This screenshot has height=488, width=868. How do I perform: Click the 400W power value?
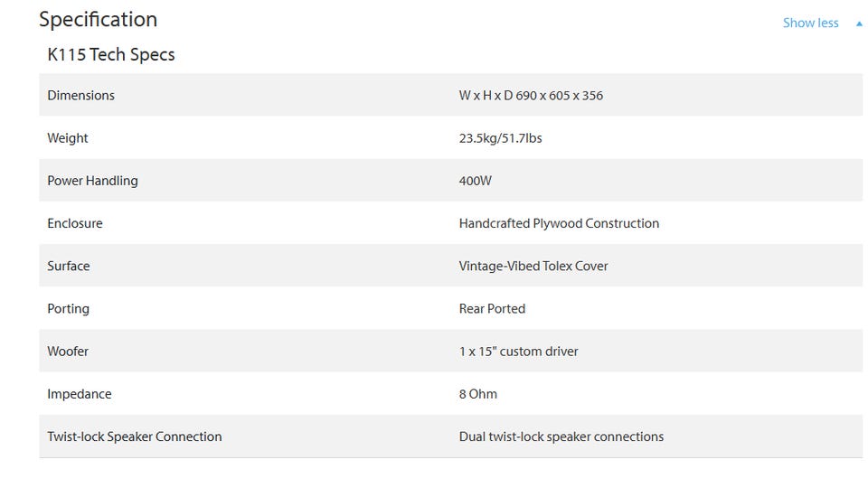(475, 181)
